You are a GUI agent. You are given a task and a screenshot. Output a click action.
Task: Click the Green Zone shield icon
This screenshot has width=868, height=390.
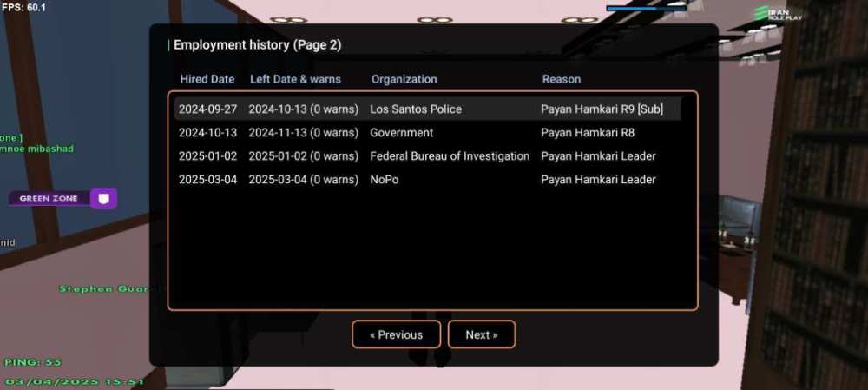click(103, 198)
